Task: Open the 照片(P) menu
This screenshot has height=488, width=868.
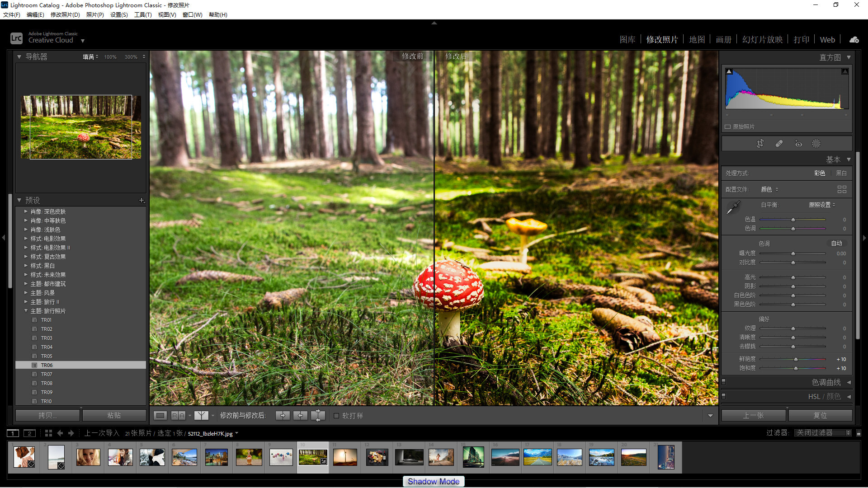Action: click(x=95, y=15)
